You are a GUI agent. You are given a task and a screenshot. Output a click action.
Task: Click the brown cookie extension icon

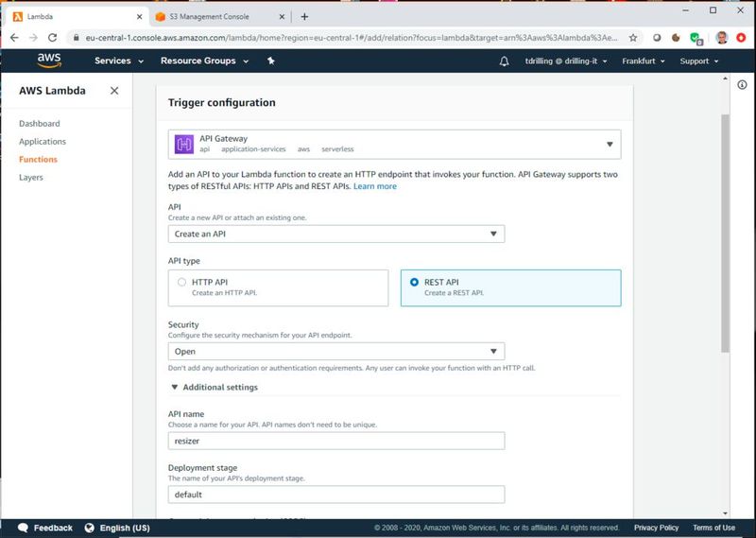pyautogui.click(x=676, y=38)
